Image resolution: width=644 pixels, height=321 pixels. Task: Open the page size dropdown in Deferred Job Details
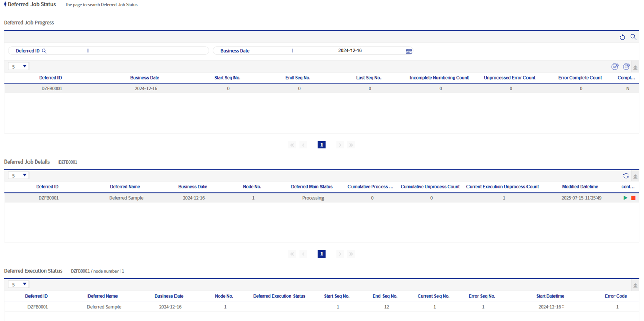18,175
